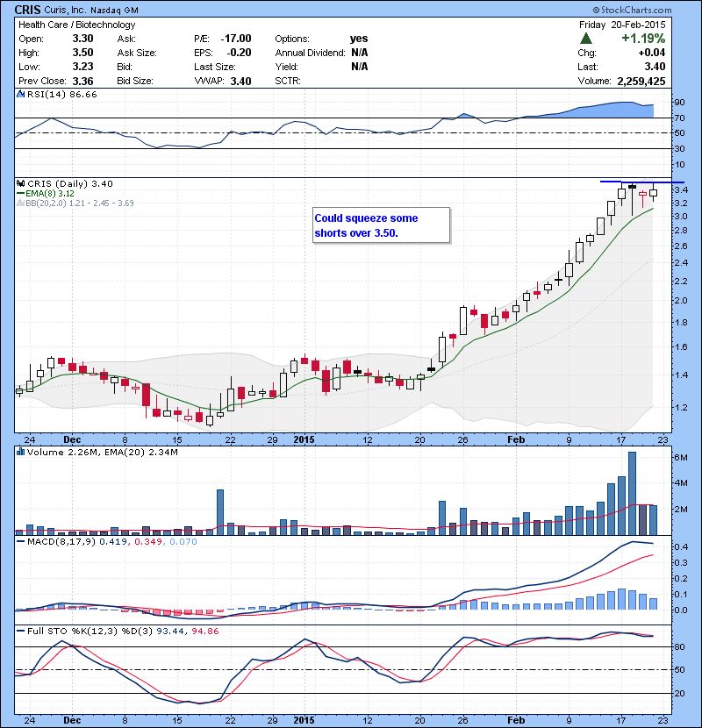Click the Volume bar chart icon
Viewport: 702px width, 728px height.
pos(20,452)
